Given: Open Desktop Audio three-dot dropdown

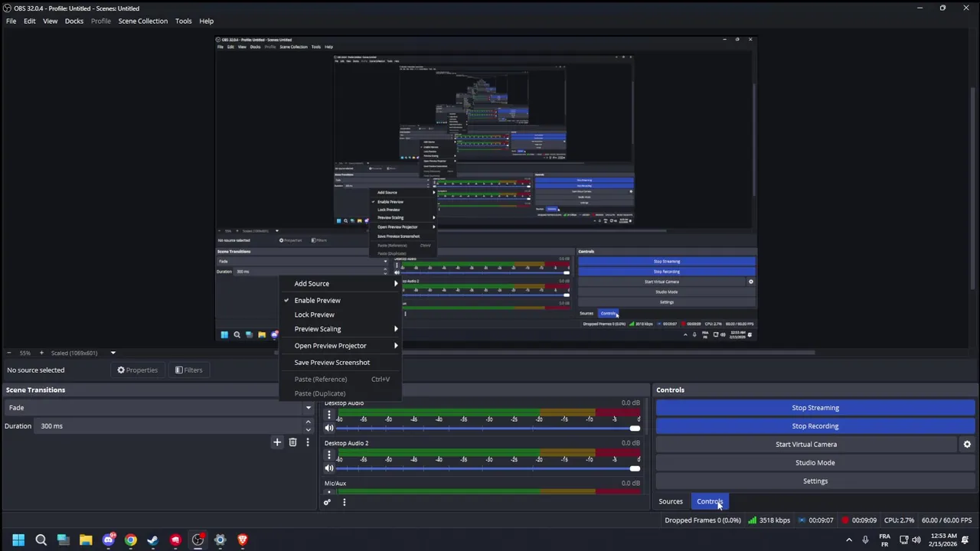Looking at the screenshot, I should point(329,415).
